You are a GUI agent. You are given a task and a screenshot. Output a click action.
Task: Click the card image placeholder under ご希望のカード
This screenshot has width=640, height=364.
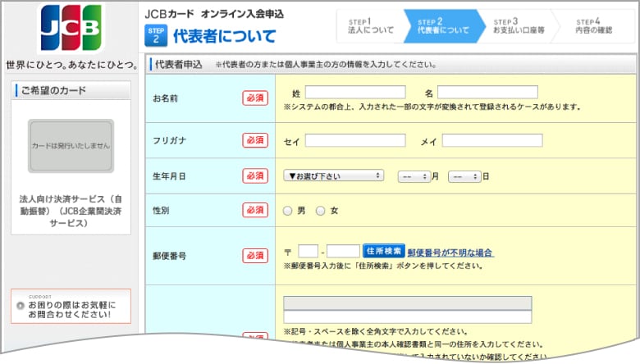coord(71,146)
